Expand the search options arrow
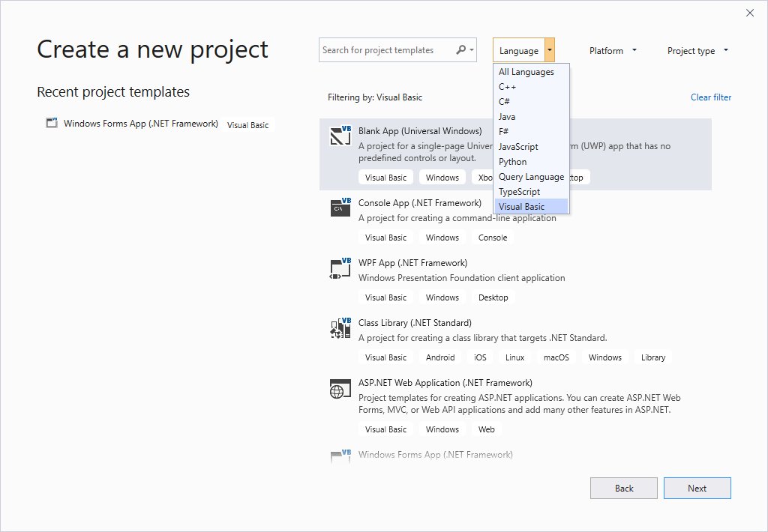The image size is (768, 532). [x=471, y=50]
